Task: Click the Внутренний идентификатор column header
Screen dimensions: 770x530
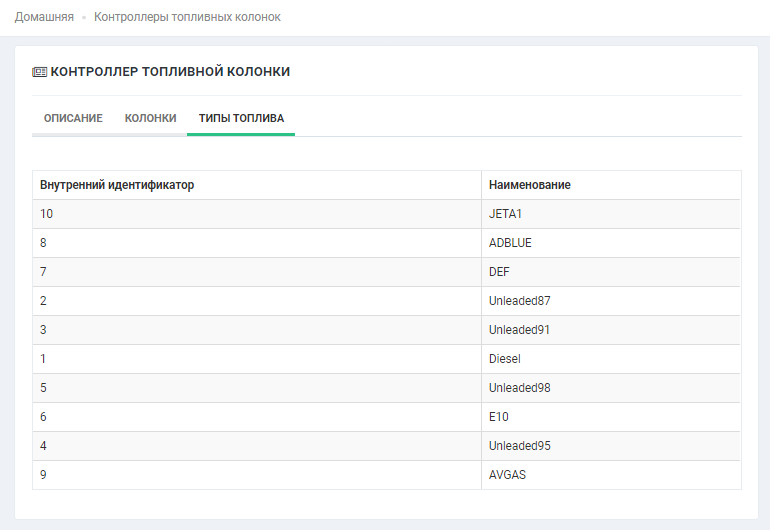Action: point(117,185)
